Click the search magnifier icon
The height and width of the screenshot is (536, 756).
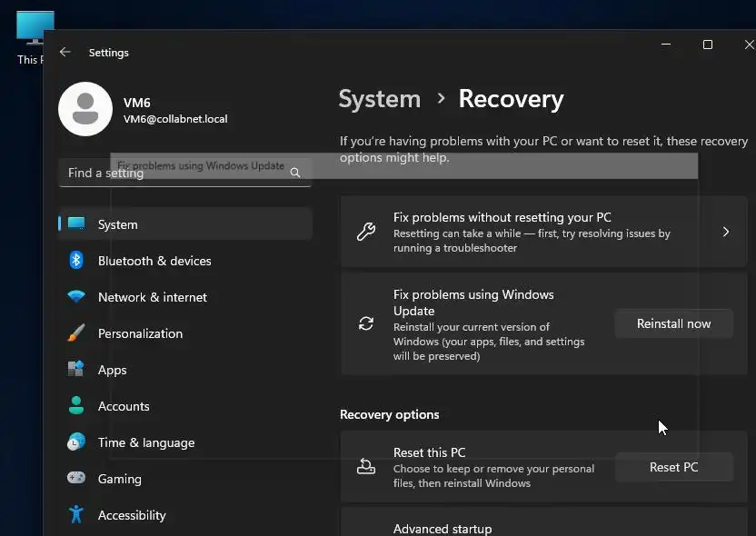pos(295,173)
